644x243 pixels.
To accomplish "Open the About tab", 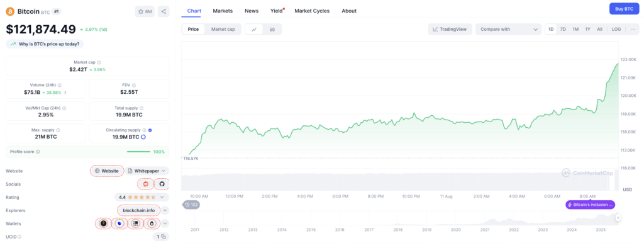I will click(349, 11).
